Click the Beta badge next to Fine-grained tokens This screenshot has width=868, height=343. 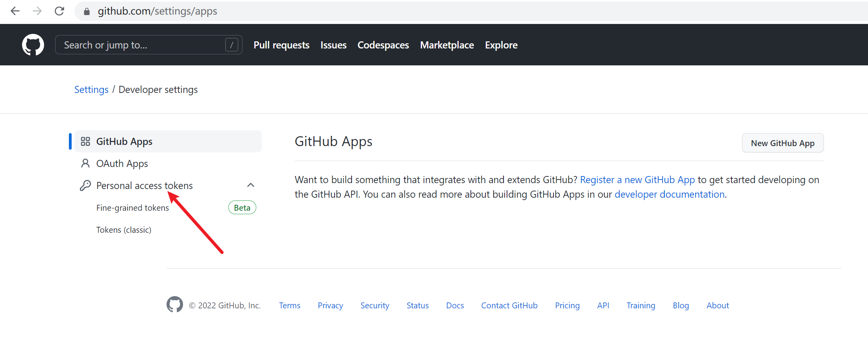tap(242, 208)
